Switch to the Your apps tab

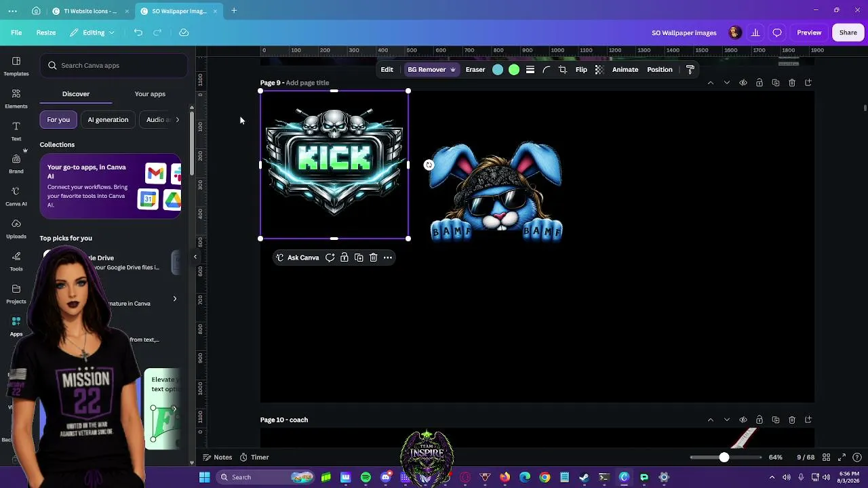(150, 94)
